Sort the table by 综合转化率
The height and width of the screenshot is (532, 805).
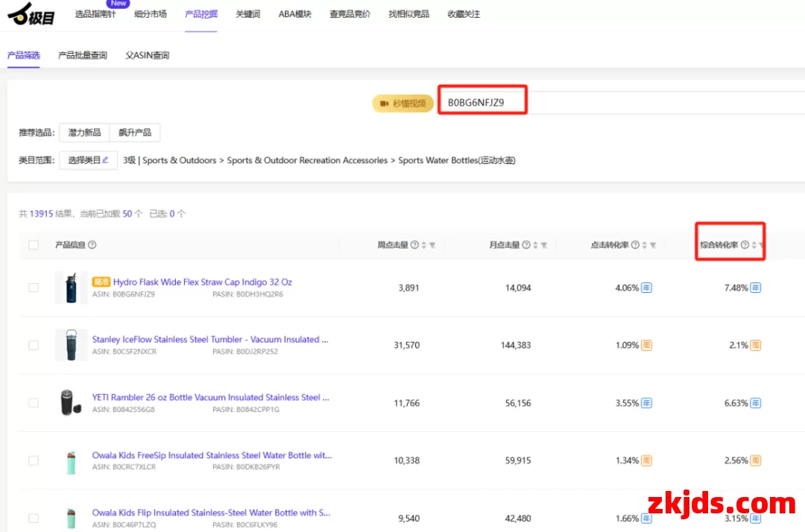point(754,245)
